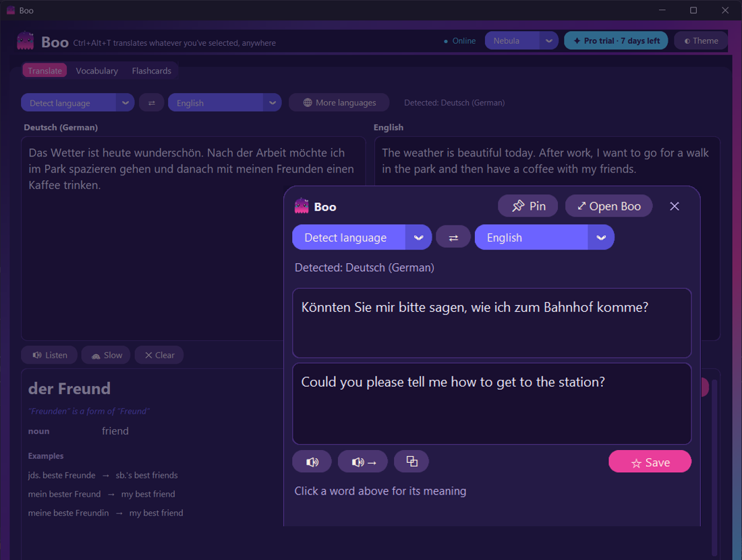Viewport: 742px width, 560px height.
Task: Open main English target dropdown arrow
Action: (x=272, y=103)
